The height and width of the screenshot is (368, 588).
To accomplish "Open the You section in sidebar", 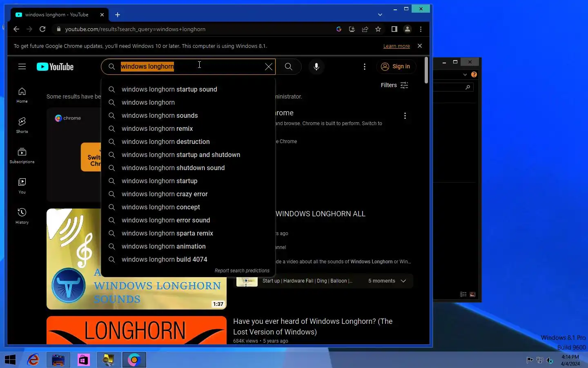I will [x=22, y=186].
